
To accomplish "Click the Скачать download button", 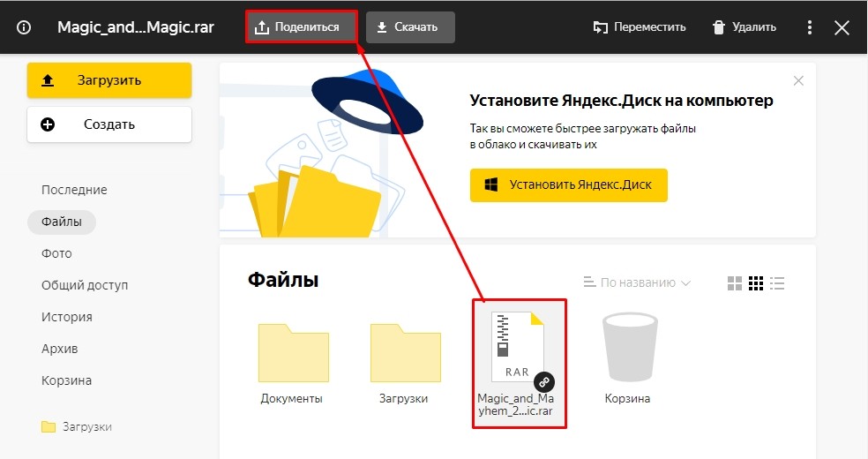I will [410, 27].
